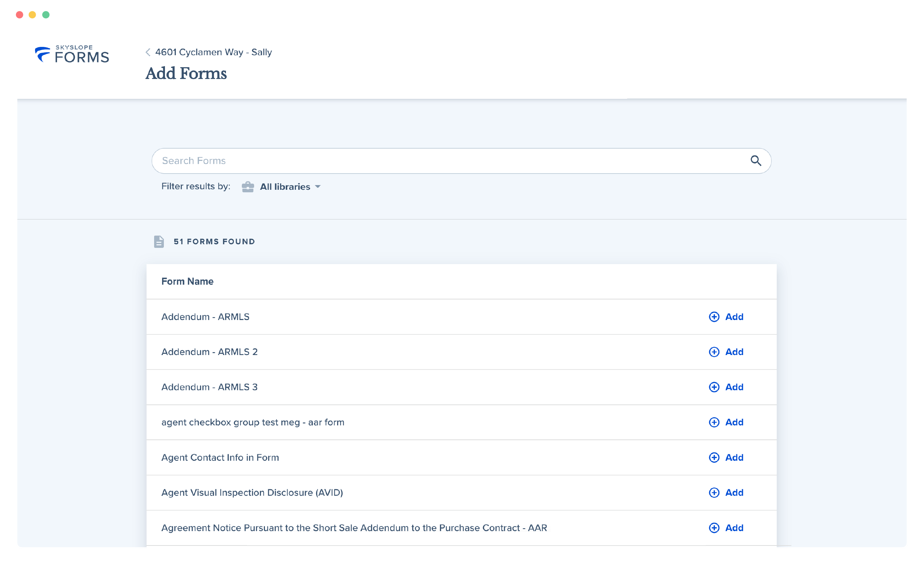Click the Form Name column header
Screen dimensions: 924x565
pyautogui.click(x=187, y=281)
